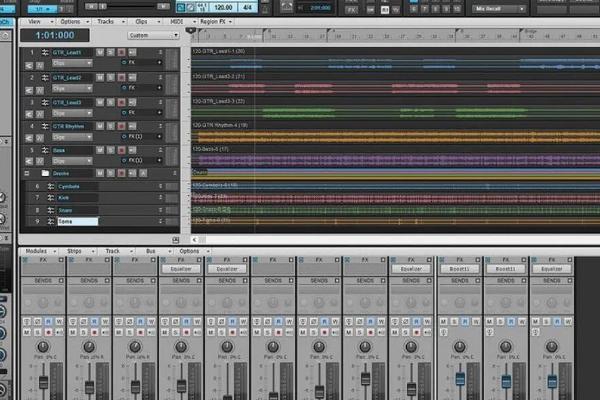Open the MIDI menu
The width and height of the screenshot is (600, 400).
point(179,22)
